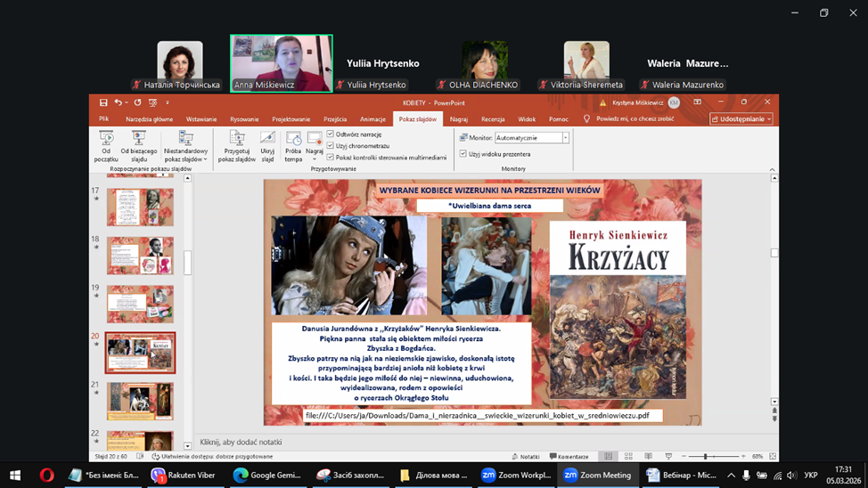The image size is (868, 488).
Task: Click the Udostępnianie share button
Action: 741,119
